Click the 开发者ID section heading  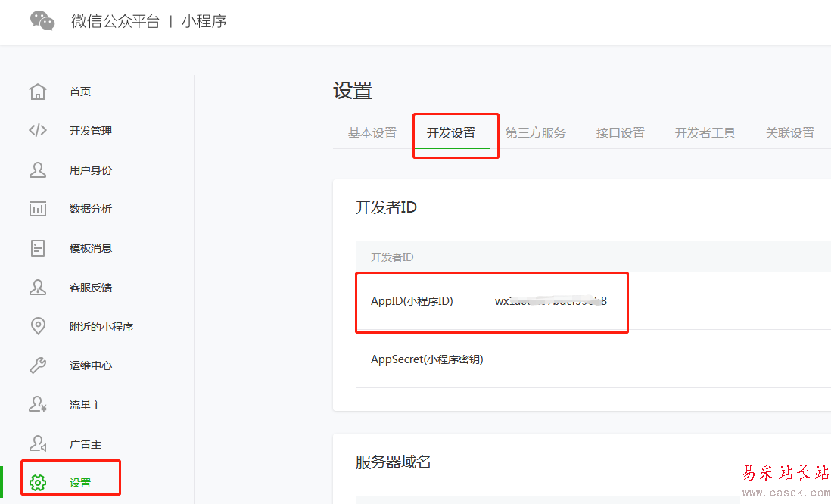[386, 207]
